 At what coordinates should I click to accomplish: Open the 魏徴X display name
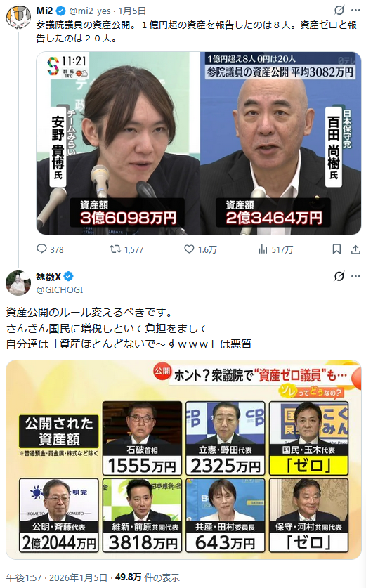point(48,277)
